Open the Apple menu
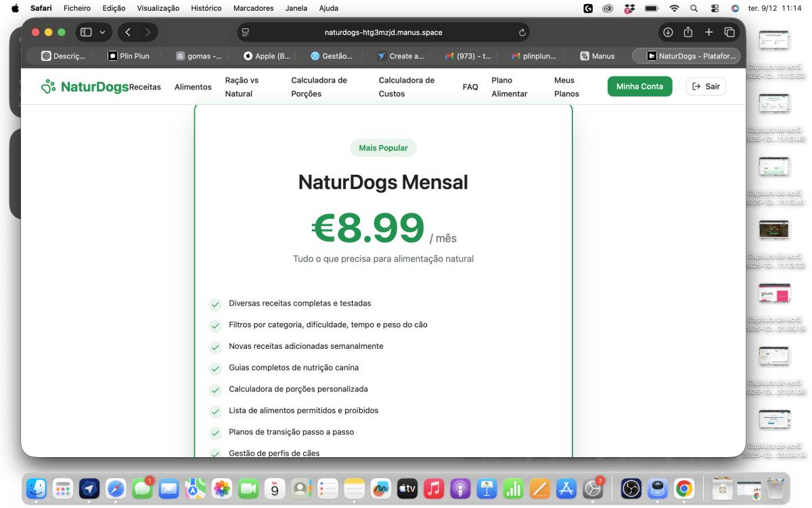This screenshot has height=508, width=812. (x=16, y=8)
